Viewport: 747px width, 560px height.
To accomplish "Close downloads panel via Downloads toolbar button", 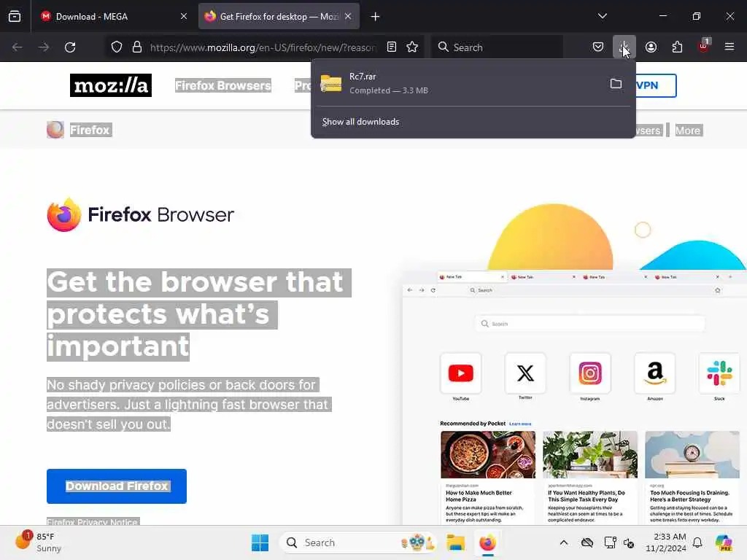I will pos(624,47).
